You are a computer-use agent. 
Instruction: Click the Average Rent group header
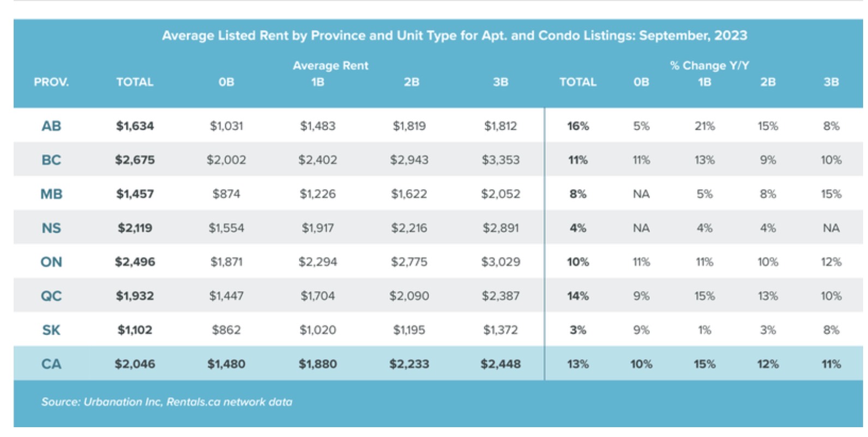[x=330, y=66]
